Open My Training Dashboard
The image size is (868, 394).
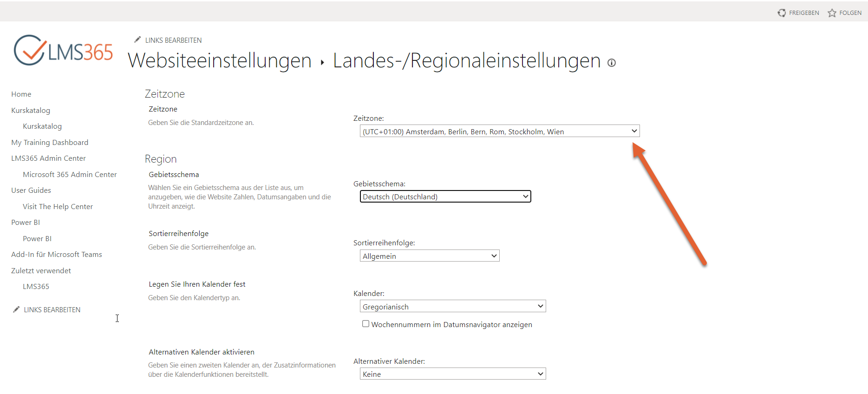coord(50,143)
